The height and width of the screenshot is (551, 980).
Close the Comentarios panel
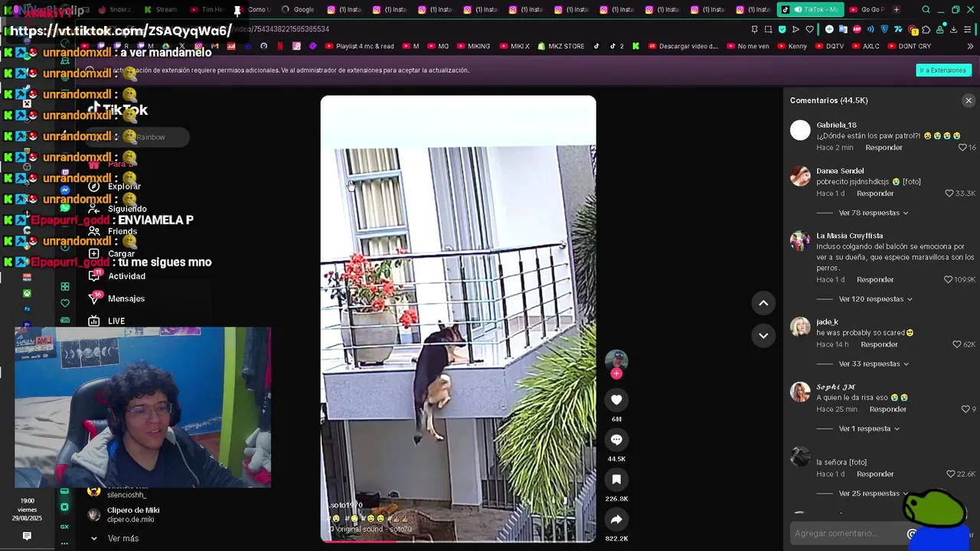point(969,100)
